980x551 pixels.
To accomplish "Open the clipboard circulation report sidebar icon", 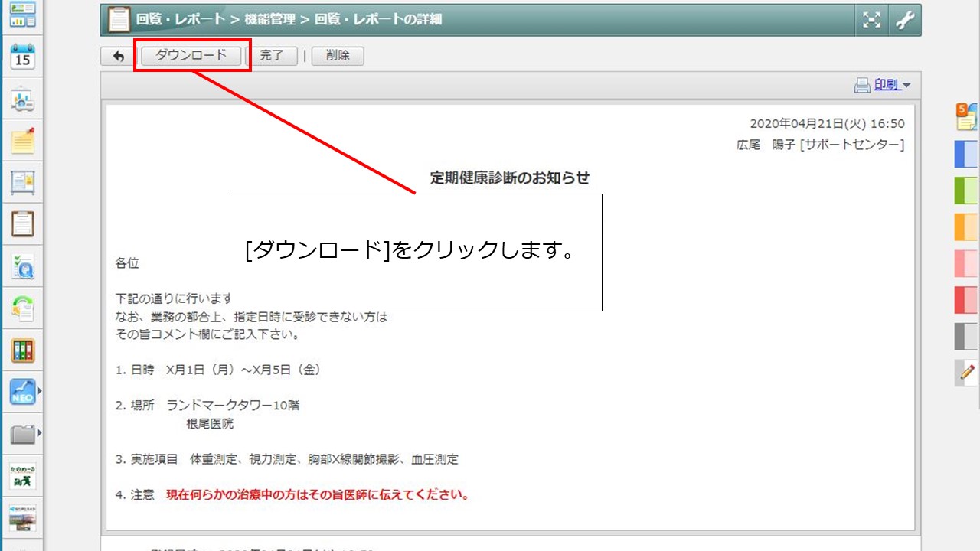I will [23, 223].
